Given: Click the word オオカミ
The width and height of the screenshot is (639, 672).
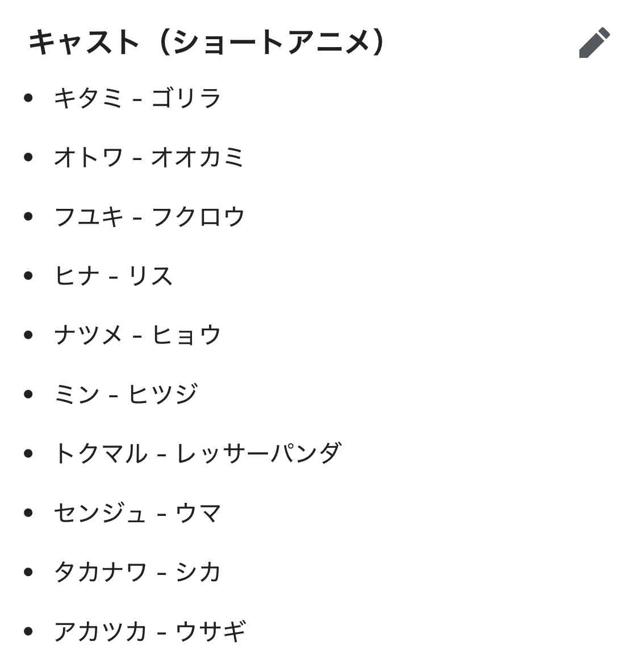Looking at the screenshot, I should pos(197,157).
